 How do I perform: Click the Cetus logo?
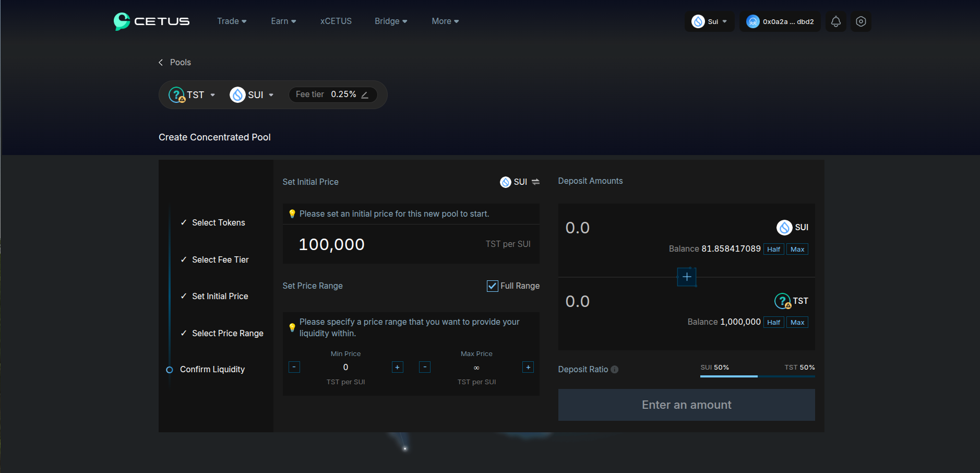(151, 21)
